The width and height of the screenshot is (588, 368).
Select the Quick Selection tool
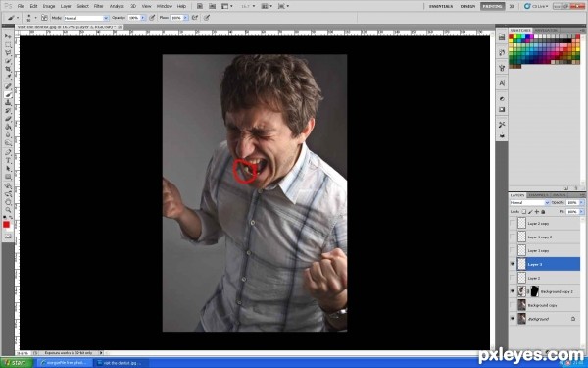tap(8, 61)
